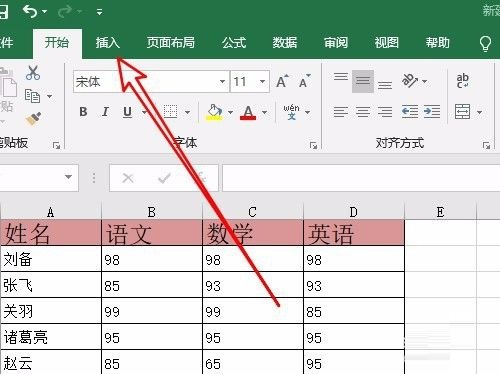Click the Cut scissors icon
Image resolution: width=500 pixels, height=374 pixels.
[33, 73]
